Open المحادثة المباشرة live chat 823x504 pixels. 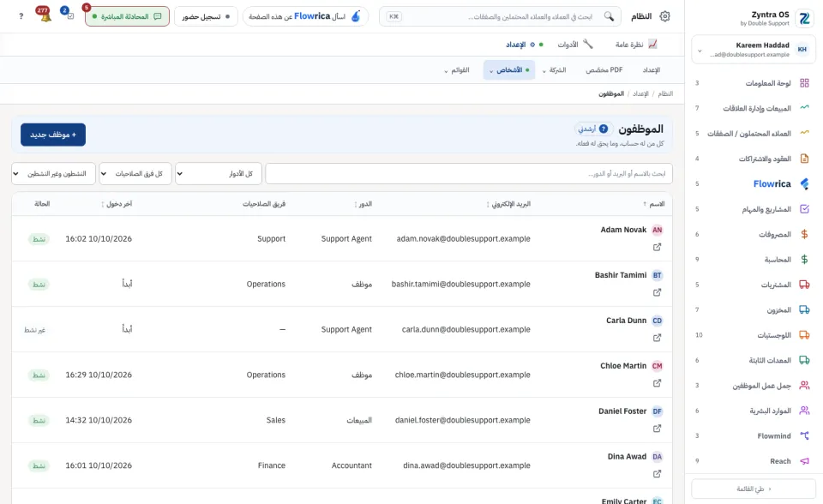click(x=127, y=16)
